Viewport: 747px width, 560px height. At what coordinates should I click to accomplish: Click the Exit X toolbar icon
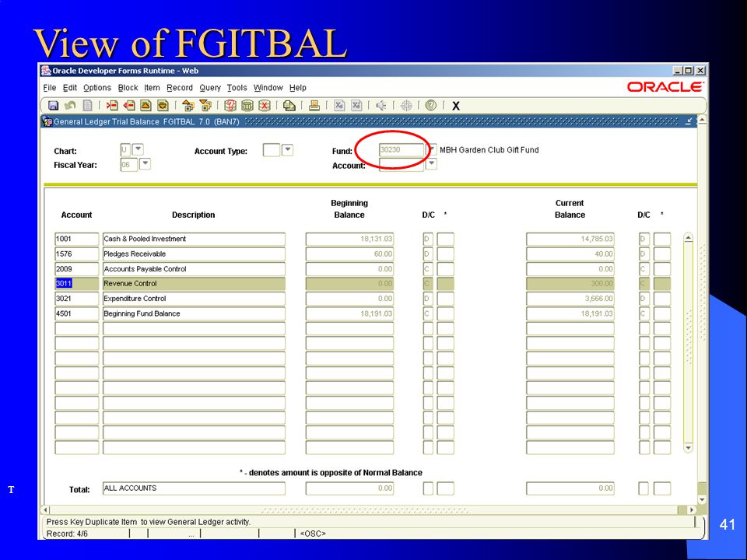(455, 107)
